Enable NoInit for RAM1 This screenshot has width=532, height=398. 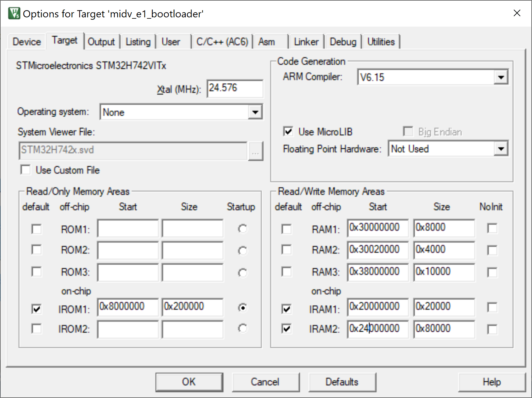tap(492, 229)
